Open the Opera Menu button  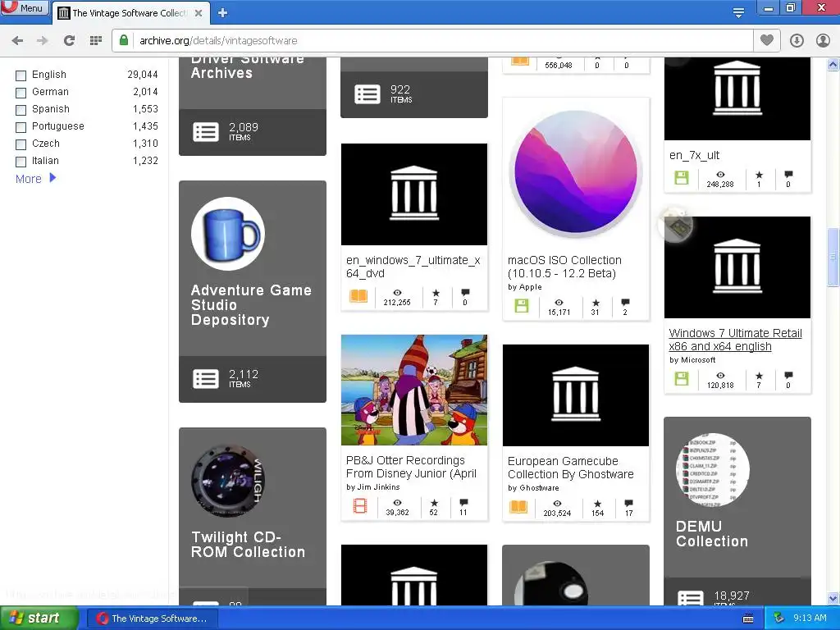(24, 8)
